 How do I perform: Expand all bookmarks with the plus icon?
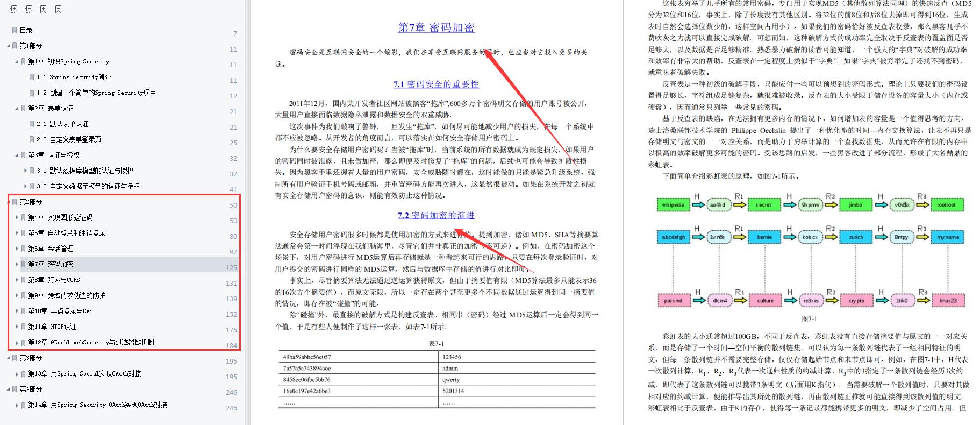[13, 9]
